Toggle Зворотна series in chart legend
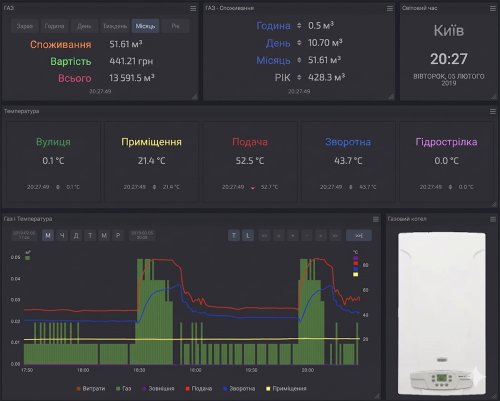Image resolution: width=500 pixels, height=401 pixels. click(239, 389)
